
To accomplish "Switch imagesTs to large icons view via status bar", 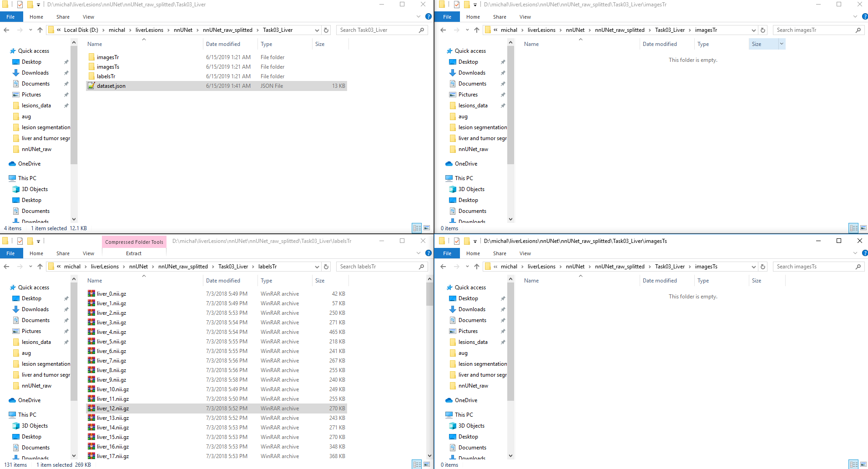I will [x=863, y=464].
